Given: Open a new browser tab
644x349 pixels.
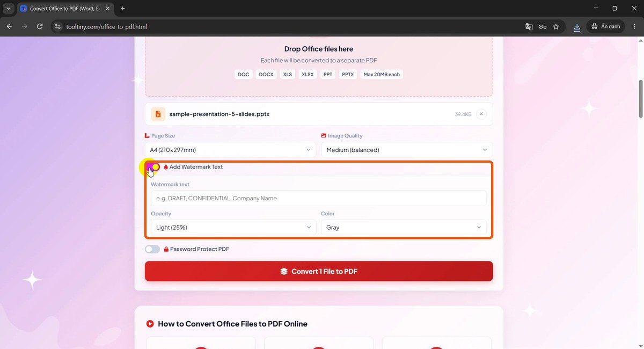Looking at the screenshot, I should 123,9.
